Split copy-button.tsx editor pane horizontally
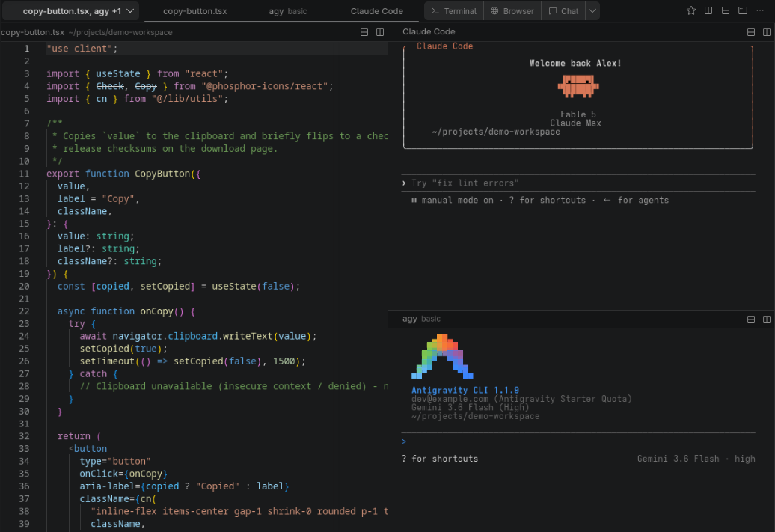Viewport: 775px width, 532px height. click(364, 32)
